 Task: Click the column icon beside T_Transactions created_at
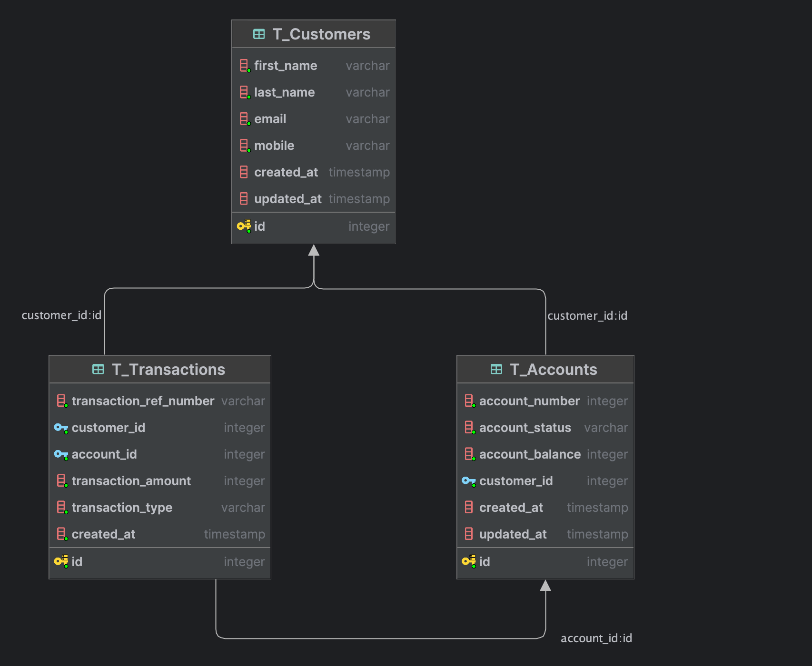click(62, 534)
